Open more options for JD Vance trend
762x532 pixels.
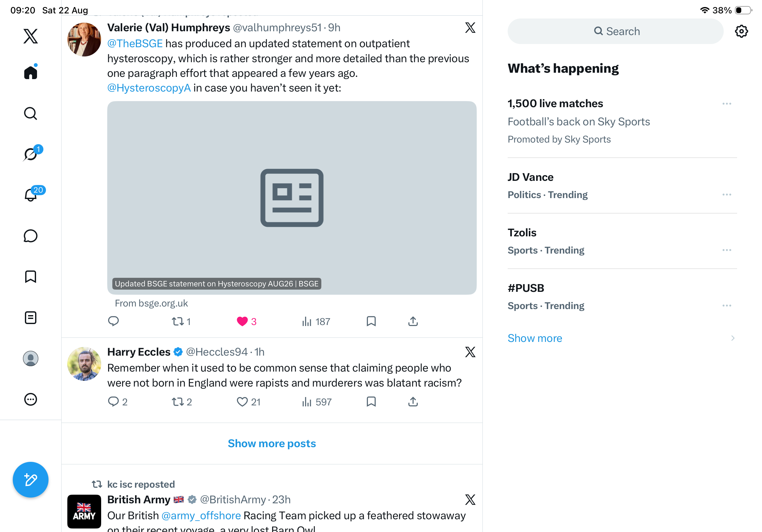727,195
